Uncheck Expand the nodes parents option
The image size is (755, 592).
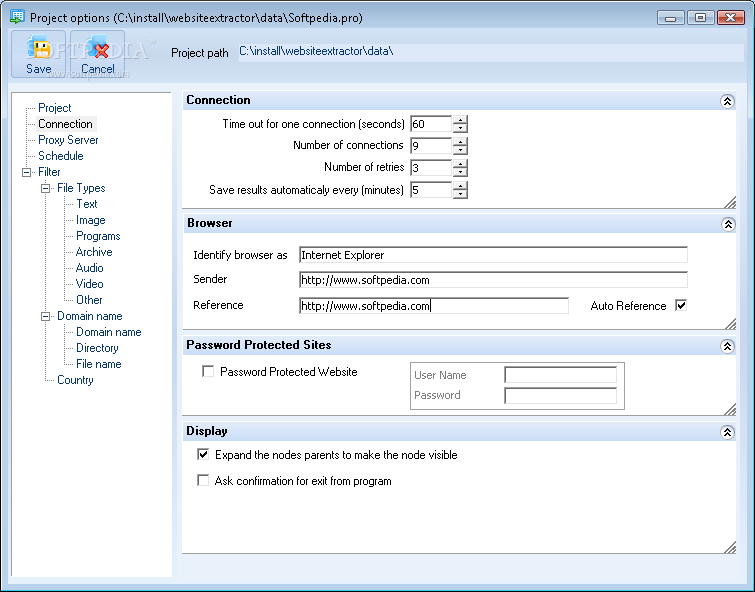(203, 454)
